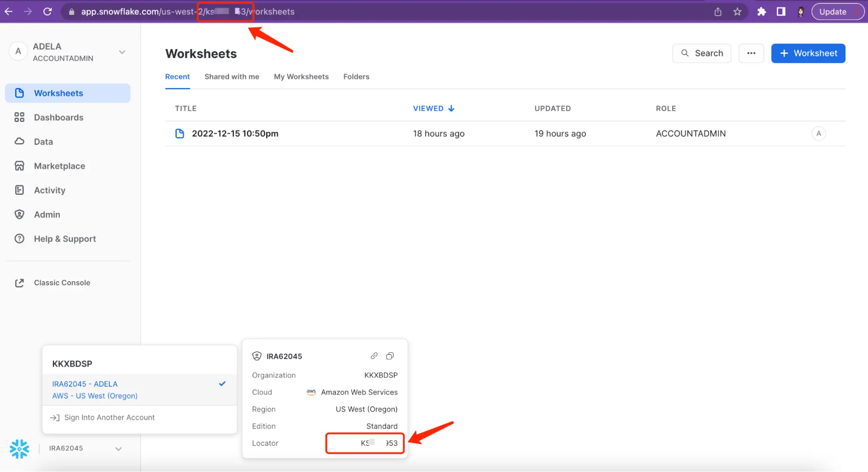The width and height of the screenshot is (868, 472).
Task: Click the Admin shield icon
Action: (x=20, y=214)
